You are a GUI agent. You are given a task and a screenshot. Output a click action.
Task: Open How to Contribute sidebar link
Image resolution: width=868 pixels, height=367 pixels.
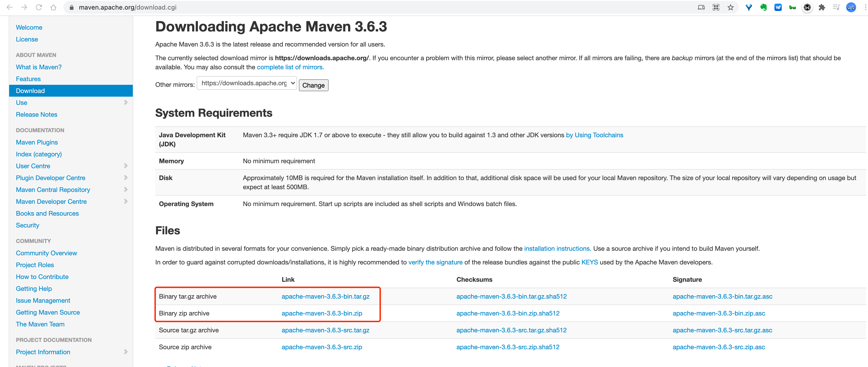[42, 277]
